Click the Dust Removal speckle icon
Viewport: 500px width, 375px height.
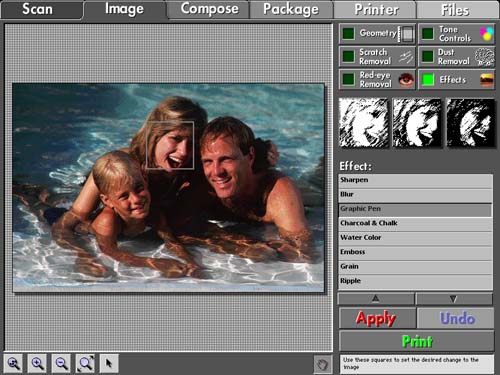[485, 57]
